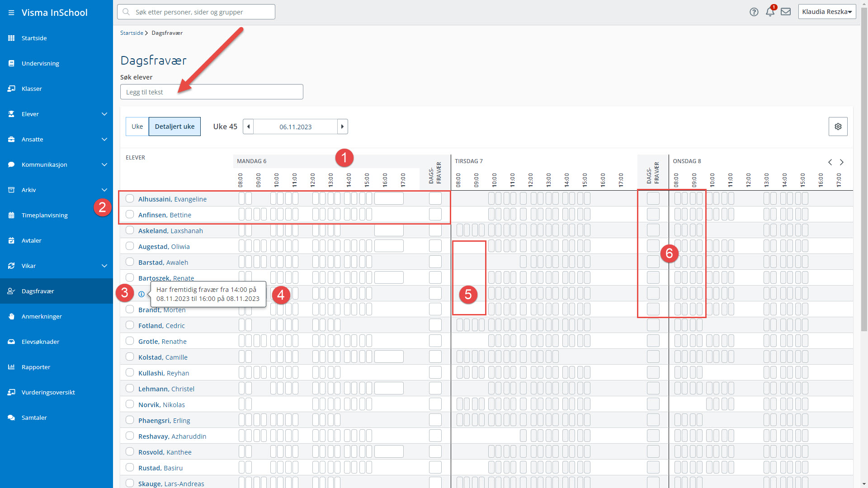Open student Rosvold, Kanthee
Viewport: 868px width, 488px height.
tap(165, 452)
